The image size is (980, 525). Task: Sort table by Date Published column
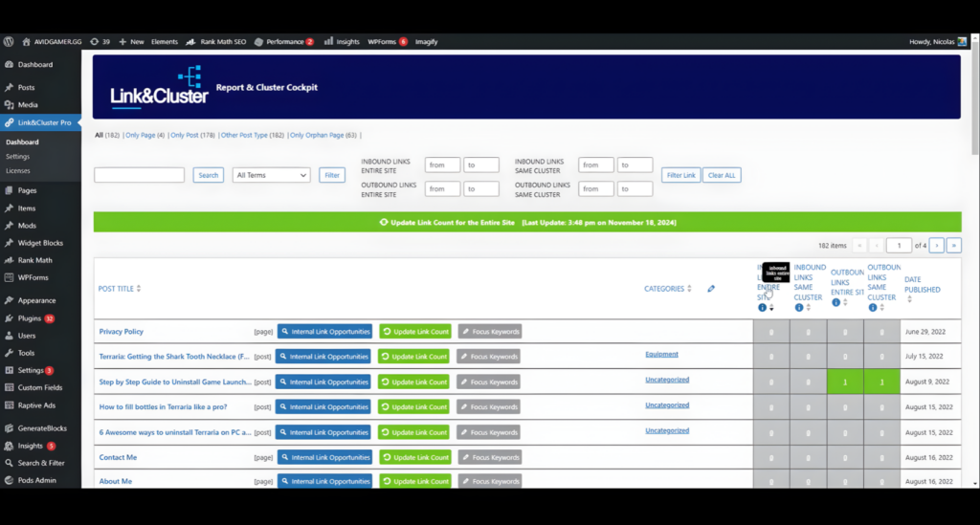coord(922,284)
